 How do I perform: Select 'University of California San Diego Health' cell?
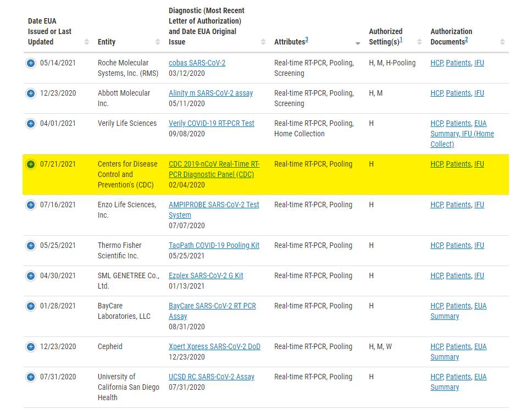pos(128,387)
